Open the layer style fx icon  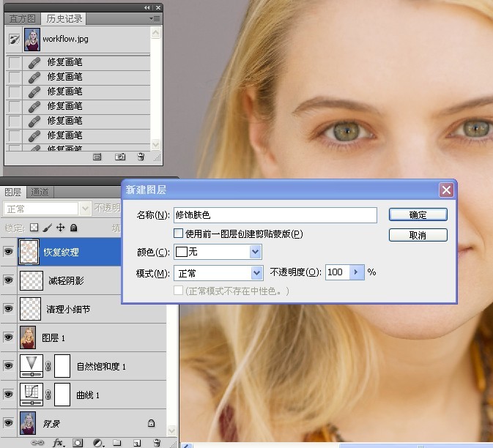pos(59,443)
